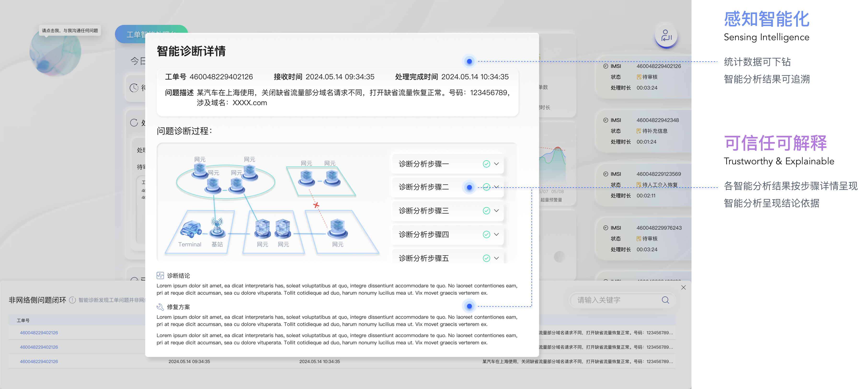
Task: Click the clock icon in left panel
Action: coord(134,88)
